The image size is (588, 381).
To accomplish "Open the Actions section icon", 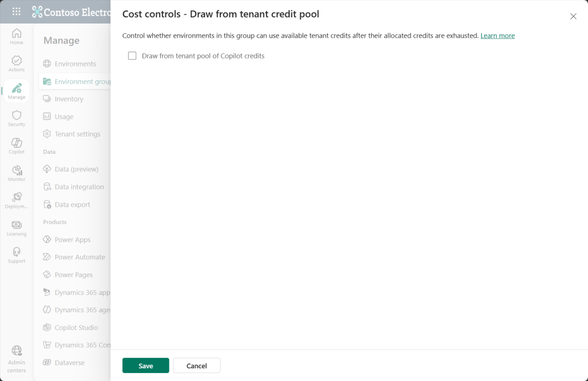I will [17, 64].
